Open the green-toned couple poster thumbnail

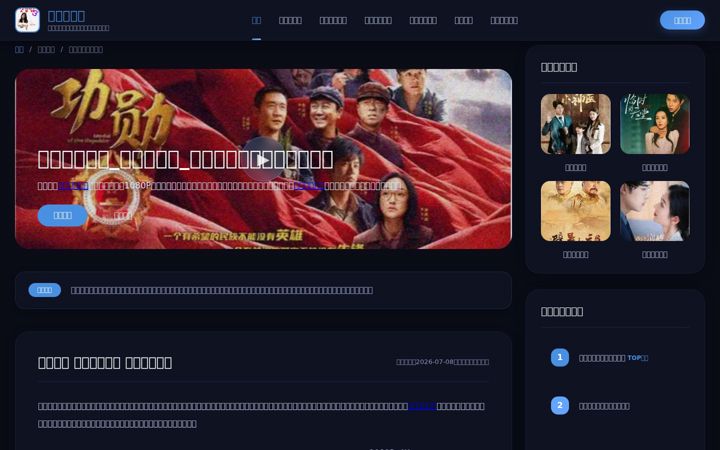point(654,124)
